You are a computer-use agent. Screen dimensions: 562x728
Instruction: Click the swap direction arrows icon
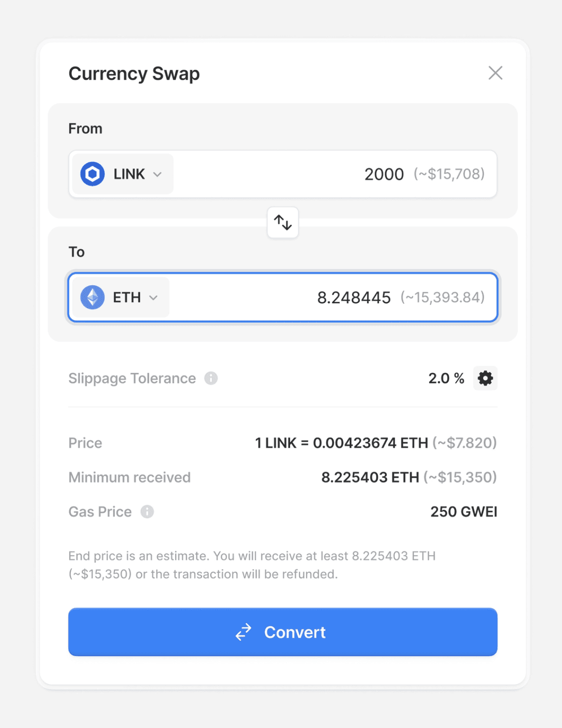283,222
